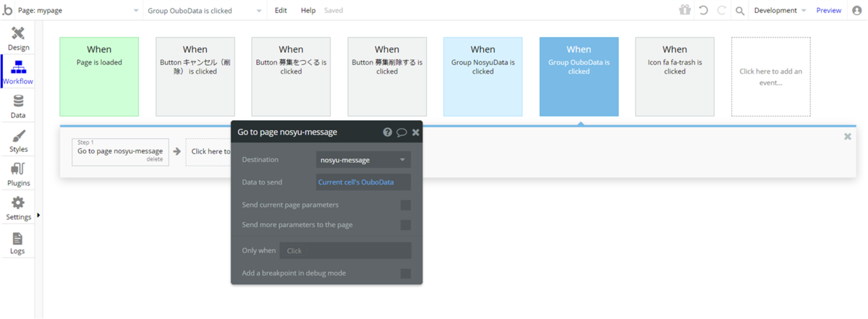Select the Button キャンセル（削除） is clicked event
The image size is (868, 319).
click(x=195, y=77)
